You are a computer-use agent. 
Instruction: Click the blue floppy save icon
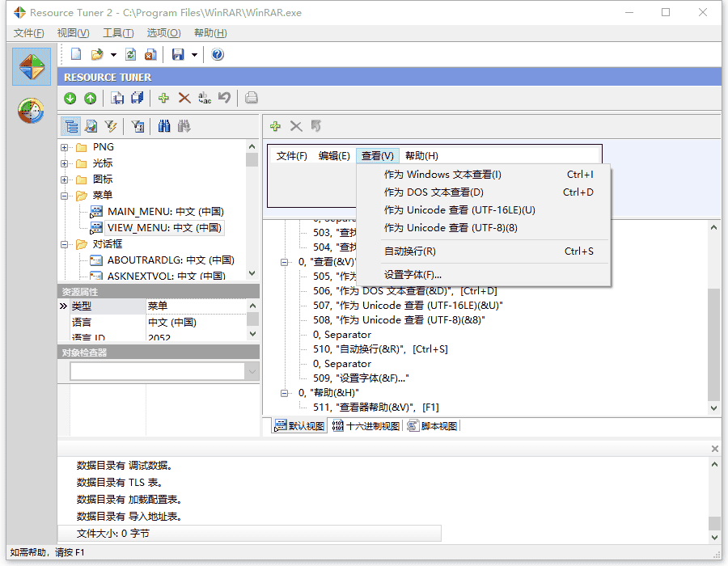[x=178, y=54]
